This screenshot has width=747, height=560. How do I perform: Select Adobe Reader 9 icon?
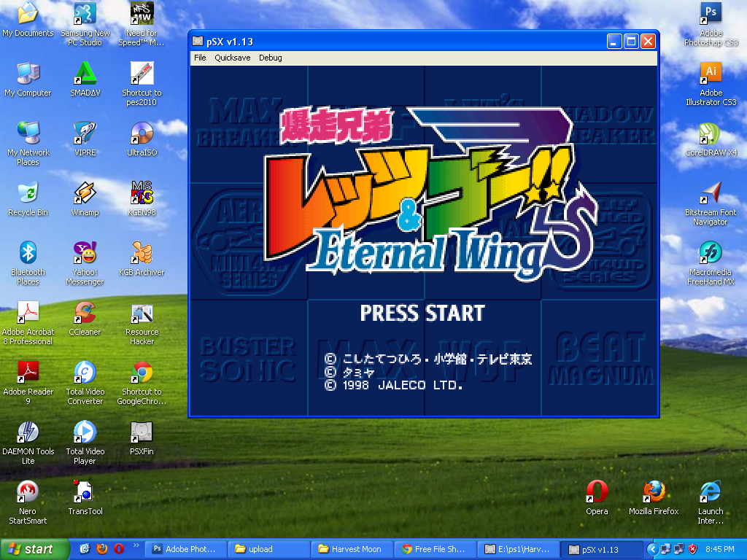(x=28, y=382)
